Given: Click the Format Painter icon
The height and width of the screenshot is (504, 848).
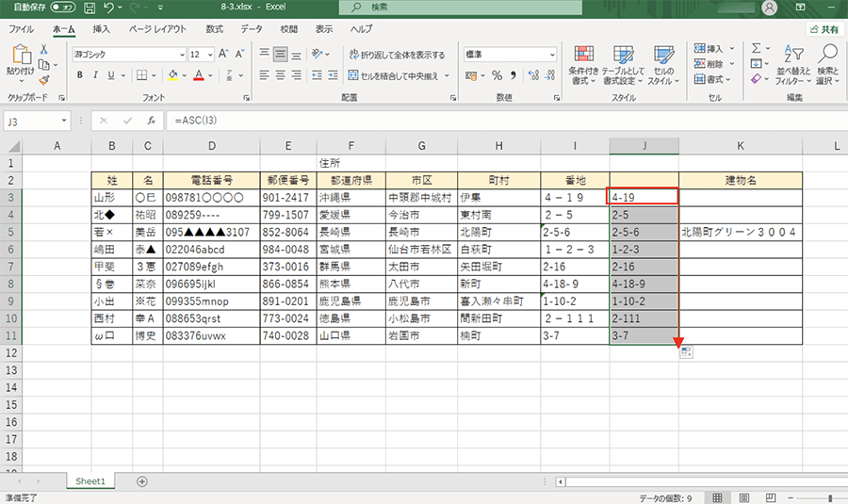Looking at the screenshot, I should pos(43,81).
